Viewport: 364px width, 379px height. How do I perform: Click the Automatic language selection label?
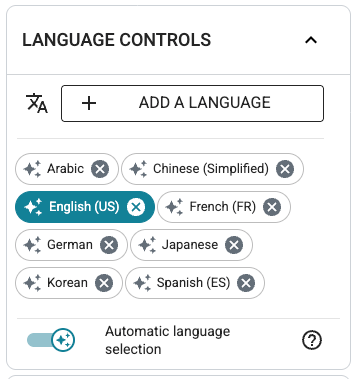pyautogui.click(x=167, y=340)
